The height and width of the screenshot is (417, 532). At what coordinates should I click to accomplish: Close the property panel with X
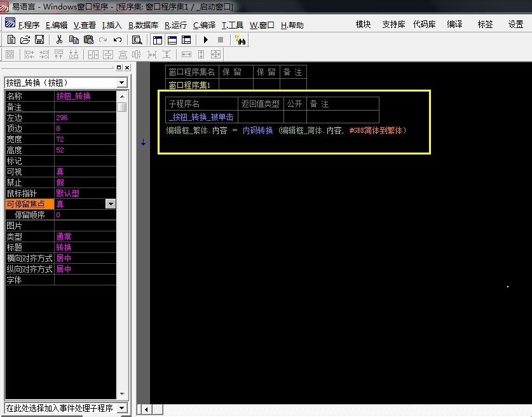(127, 67)
